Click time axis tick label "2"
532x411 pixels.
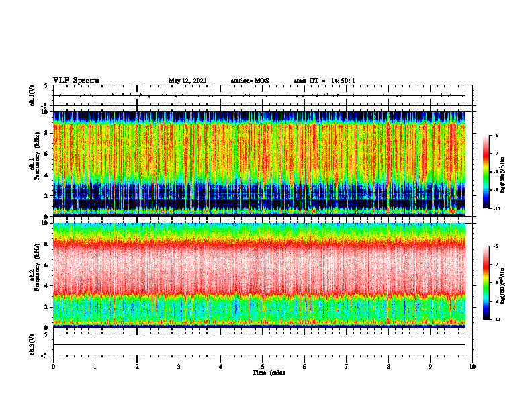click(x=137, y=367)
